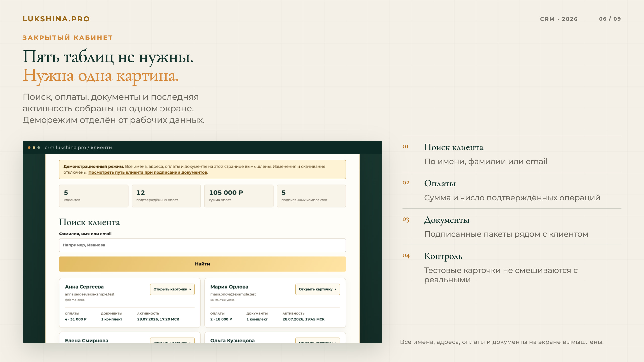Click item 01 Поиск клиента in the numbered list
Viewport: 644px width, 362px height.
pos(454,147)
